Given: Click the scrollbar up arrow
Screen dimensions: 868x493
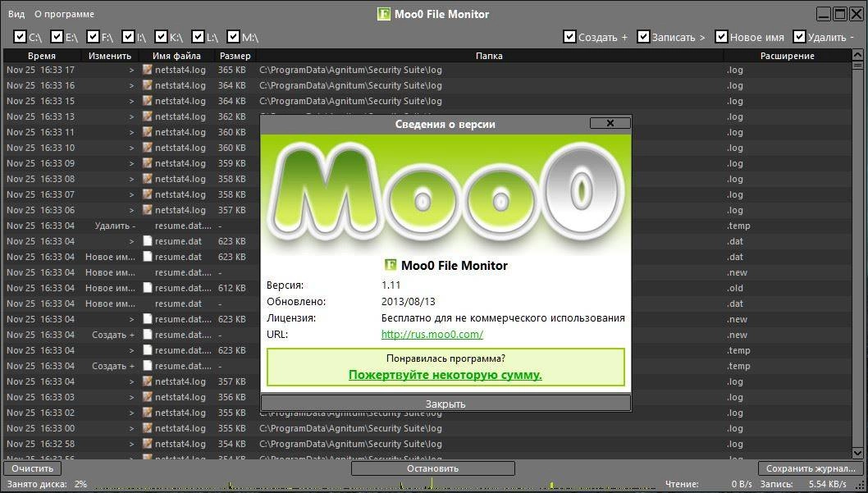Looking at the screenshot, I should click(857, 55).
